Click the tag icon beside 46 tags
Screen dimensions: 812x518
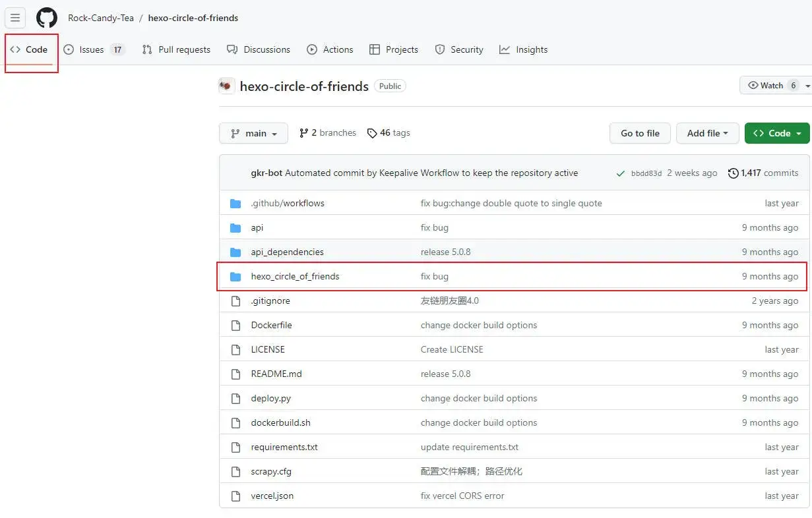click(372, 133)
